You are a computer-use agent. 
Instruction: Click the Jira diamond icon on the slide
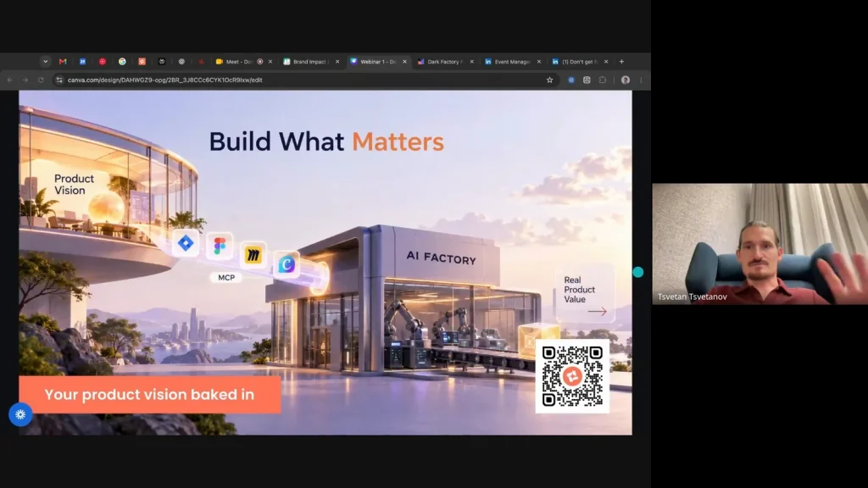tap(186, 243)
